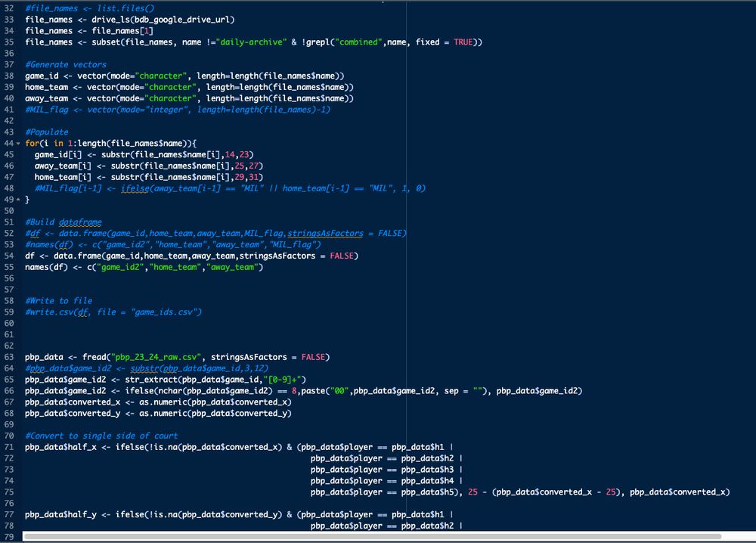Screen dimensions: 756x543
Task: Click the underlined "ifelse" on line 48
Action: point(135,188)
